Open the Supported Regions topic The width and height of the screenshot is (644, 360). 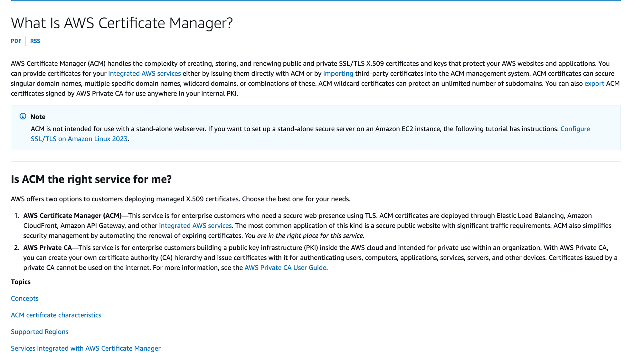40,332
